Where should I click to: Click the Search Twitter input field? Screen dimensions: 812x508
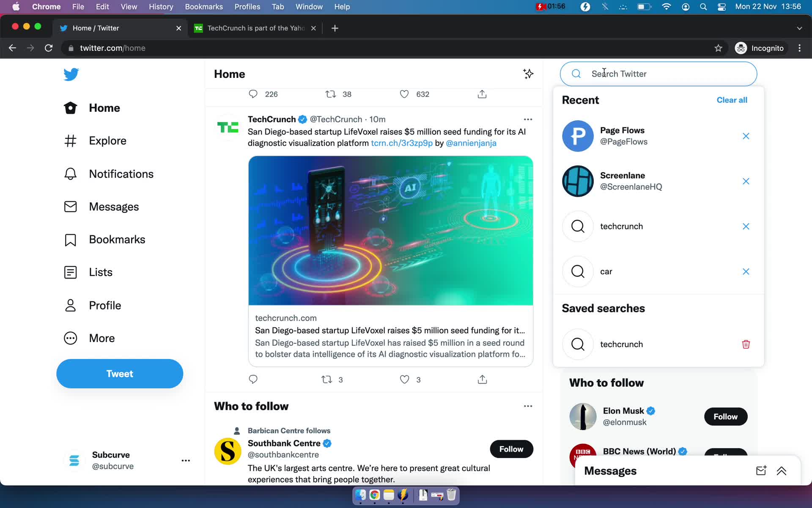tap(659, 74)
